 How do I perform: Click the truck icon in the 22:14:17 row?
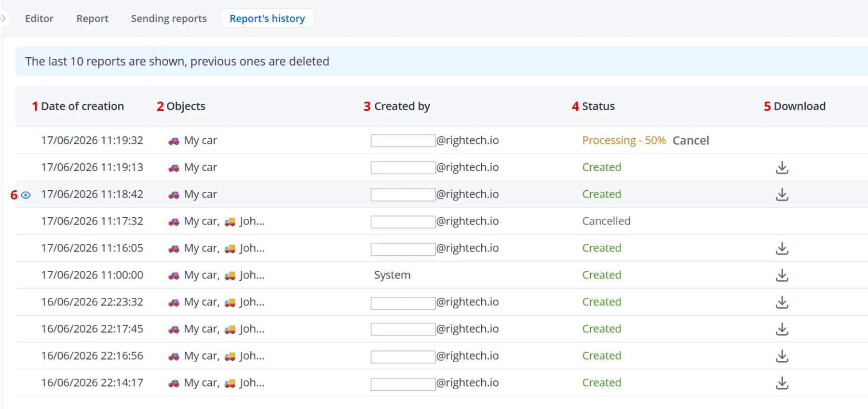pyautogui.click(x=230, y=384)
